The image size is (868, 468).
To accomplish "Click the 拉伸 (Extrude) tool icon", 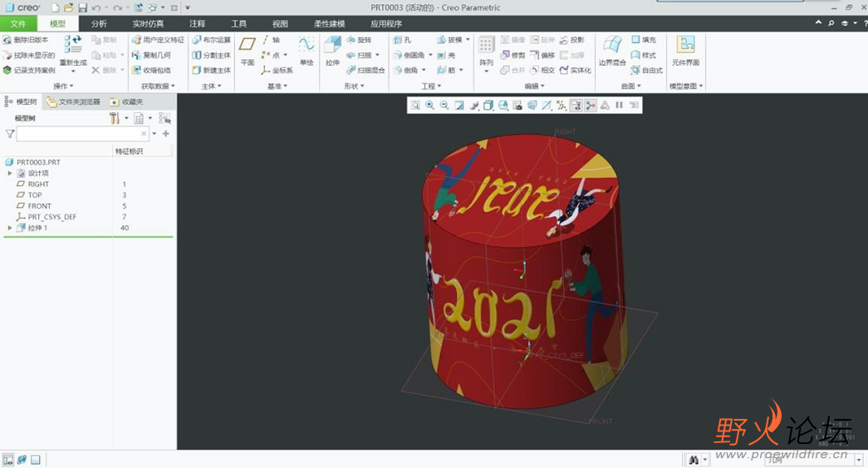I will coord(333,46).
